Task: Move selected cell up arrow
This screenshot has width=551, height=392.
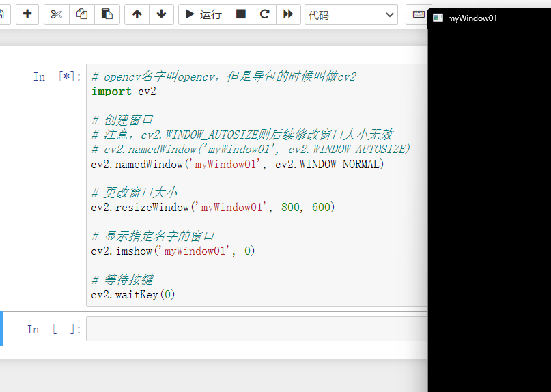Action: (x=137, y=14)
